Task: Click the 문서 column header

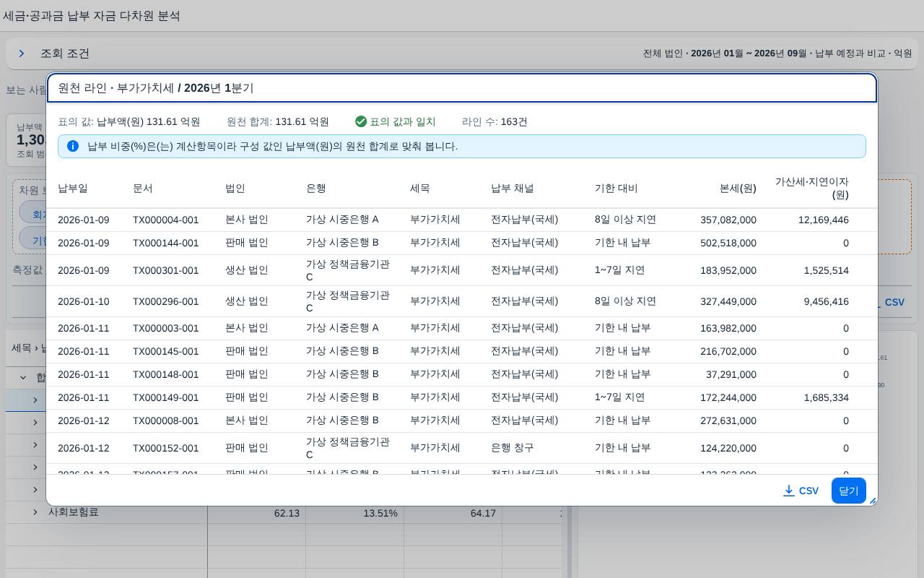Action: (143, 188)
